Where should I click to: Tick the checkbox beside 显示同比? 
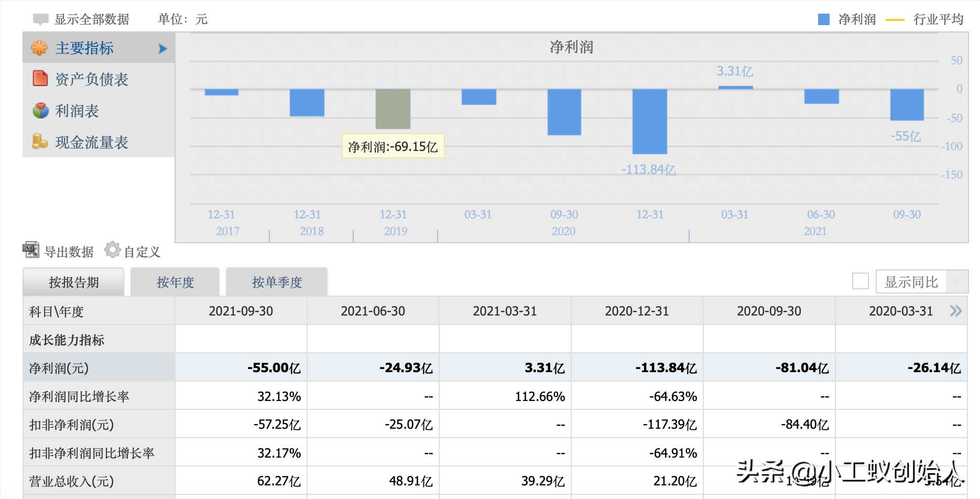861,281
